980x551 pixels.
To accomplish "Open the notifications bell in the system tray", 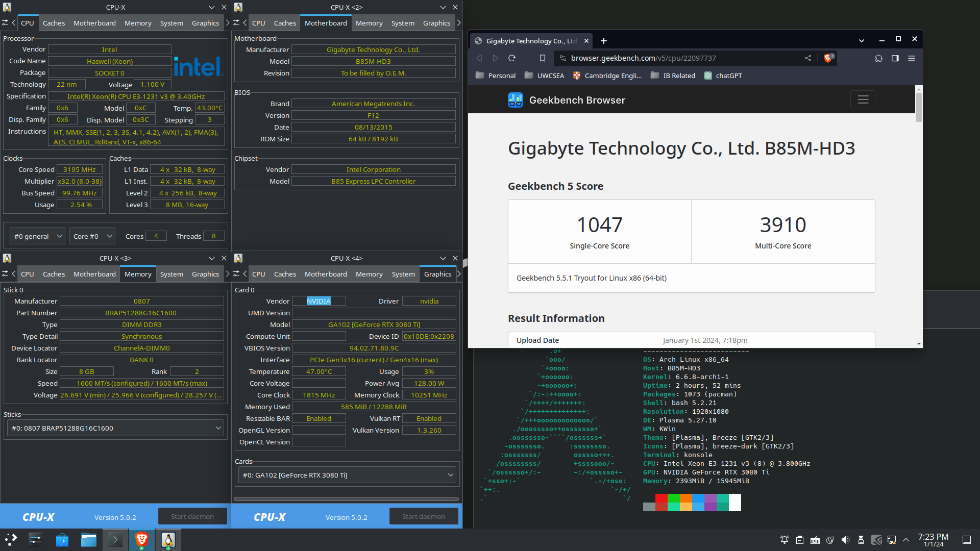I will (x=785, y=540).
